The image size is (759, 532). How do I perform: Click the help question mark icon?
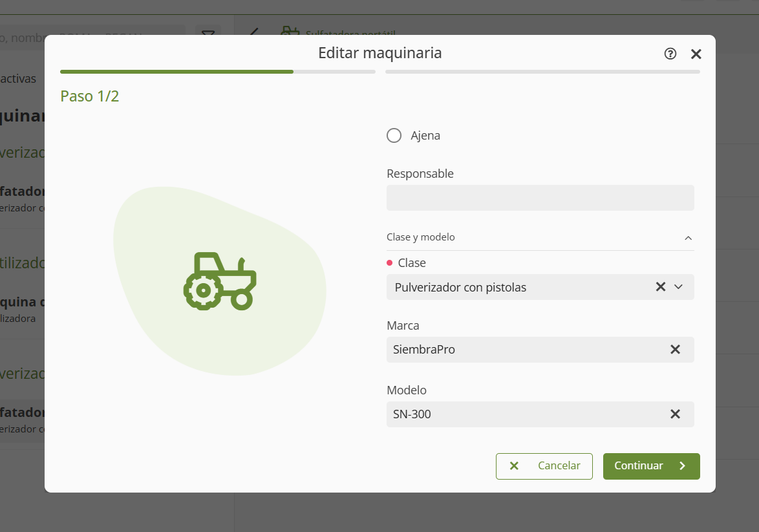[x=670, y=54]
